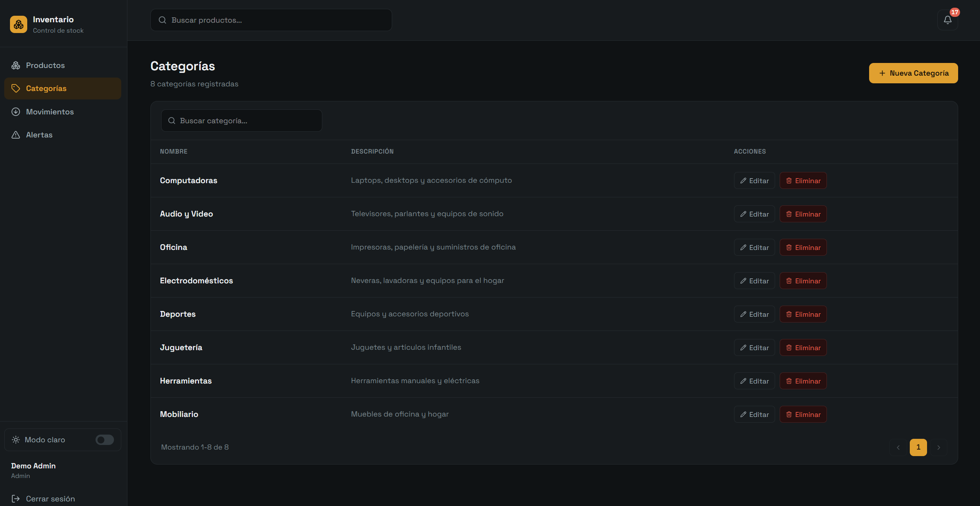Screen dimensions: 980x506
Task: Click the trash icon for Deportes
Action: click(789, 314)
